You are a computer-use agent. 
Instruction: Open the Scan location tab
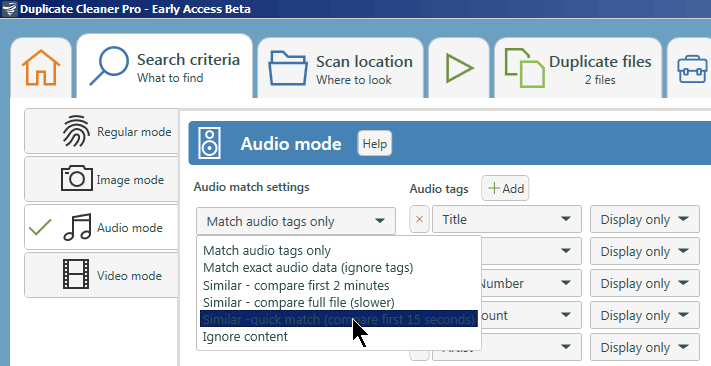tap(341, 68)
